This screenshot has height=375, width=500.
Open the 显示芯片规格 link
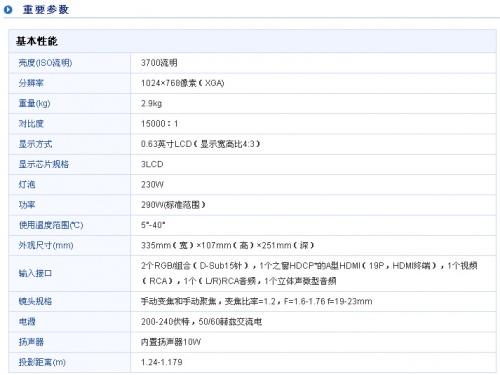pyautogui.click(x=44, y=164)
